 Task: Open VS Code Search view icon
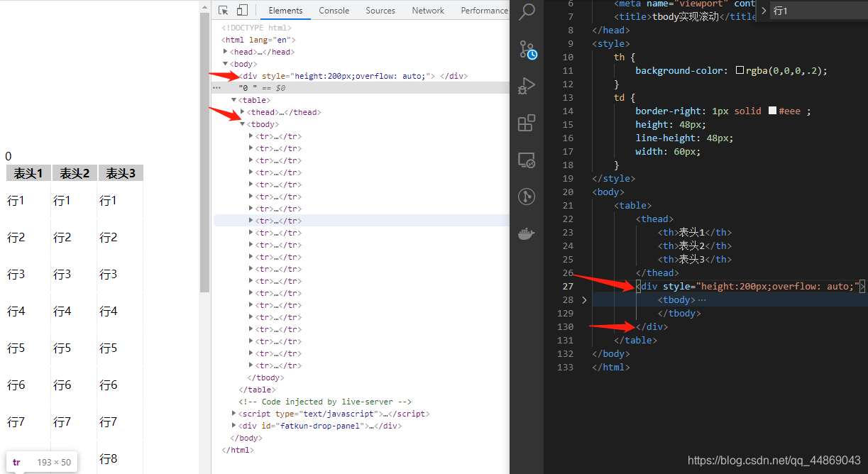(527, 12)
